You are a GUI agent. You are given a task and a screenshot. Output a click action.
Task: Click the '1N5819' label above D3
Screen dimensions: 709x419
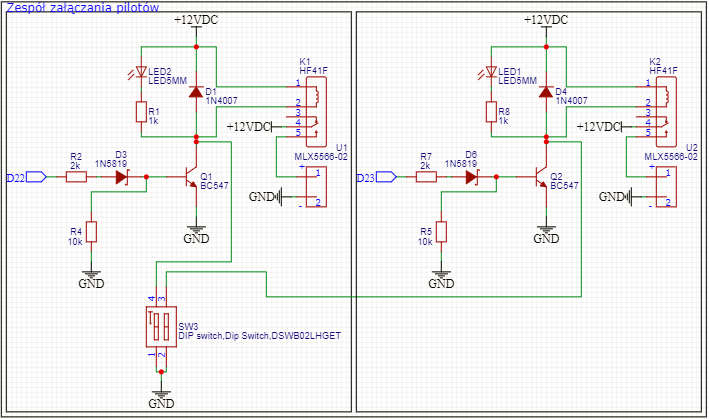[111, 164]
